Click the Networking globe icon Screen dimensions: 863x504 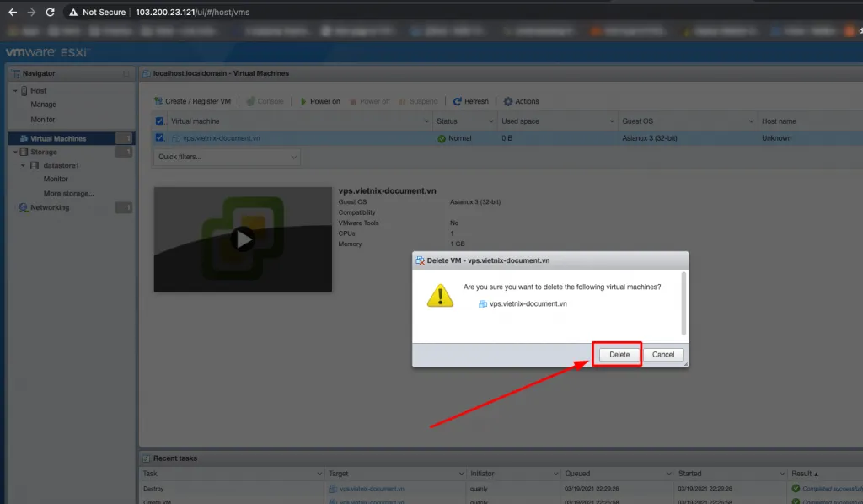23,207
